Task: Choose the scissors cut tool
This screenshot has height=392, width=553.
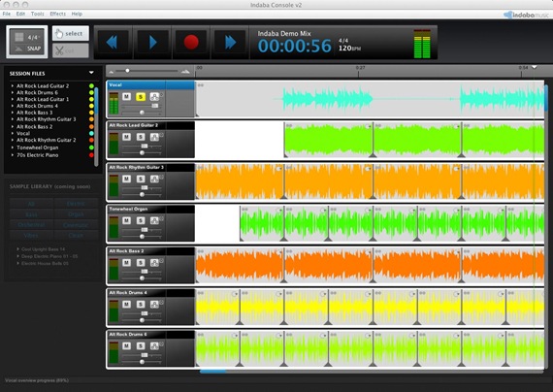Action: [x=71, y=50]
